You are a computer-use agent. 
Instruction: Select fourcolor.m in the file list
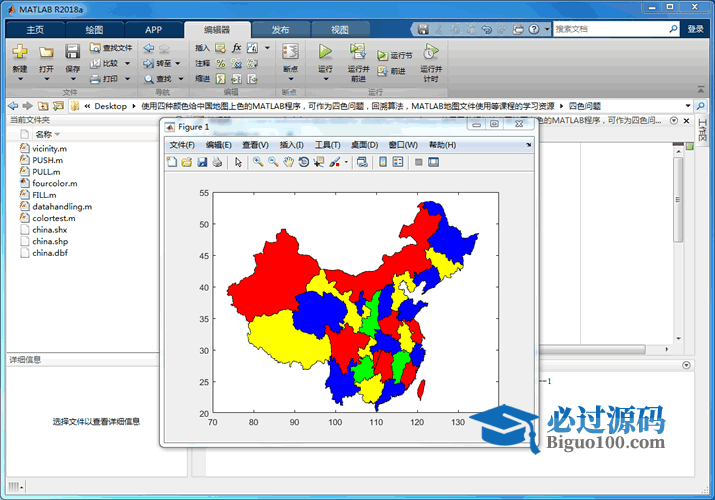pos(54,184)
